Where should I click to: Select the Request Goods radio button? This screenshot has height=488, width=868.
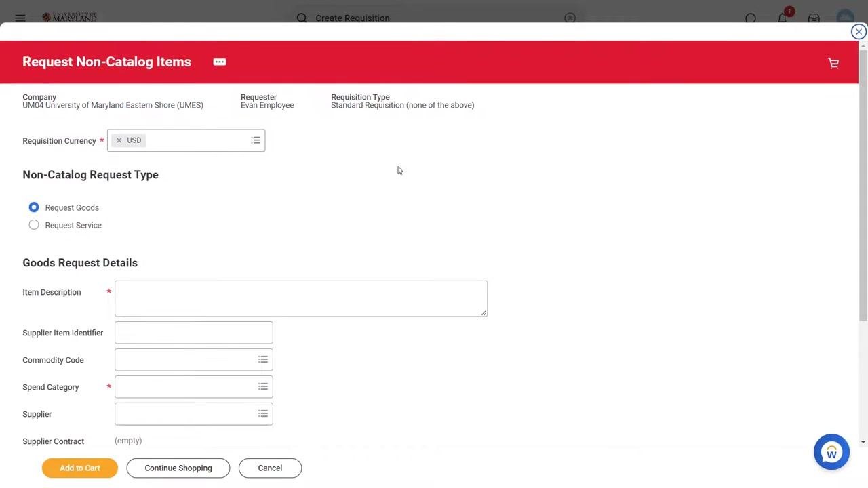34,207
